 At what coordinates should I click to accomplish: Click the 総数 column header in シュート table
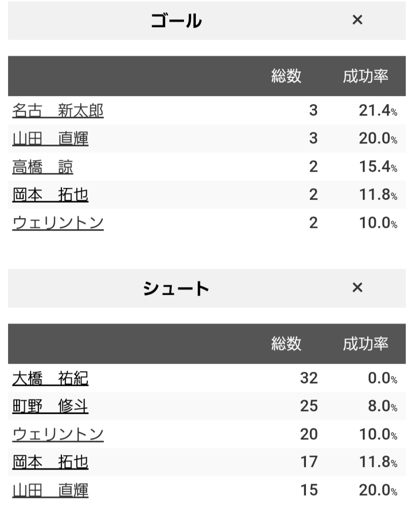tap(286, 344)
